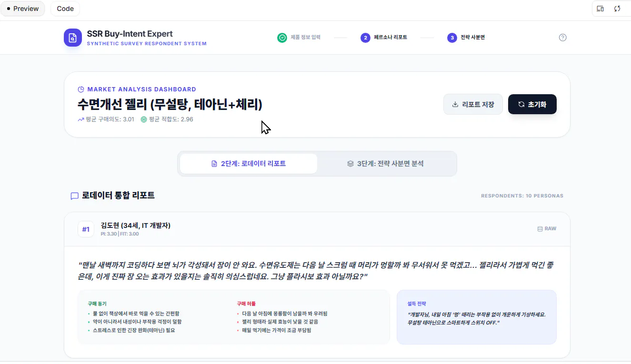
Task: Click the document icon on 2단계 tab
Action: click(x=214, y=163)
